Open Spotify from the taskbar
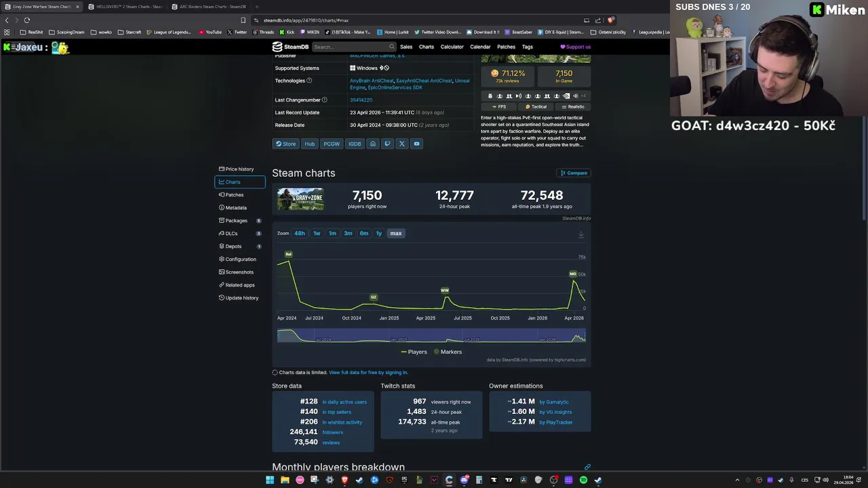868x488 pixels. click(583, 480)
